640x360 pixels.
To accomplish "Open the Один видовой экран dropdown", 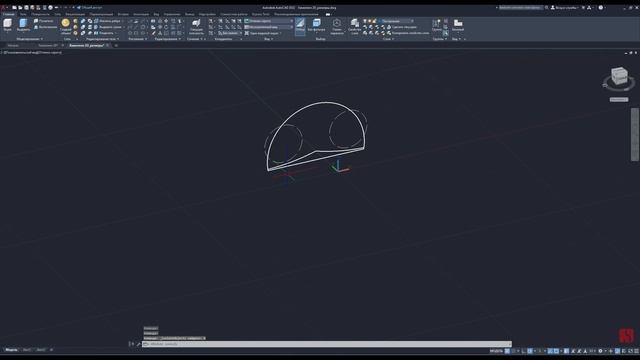I will pos(263,33).
